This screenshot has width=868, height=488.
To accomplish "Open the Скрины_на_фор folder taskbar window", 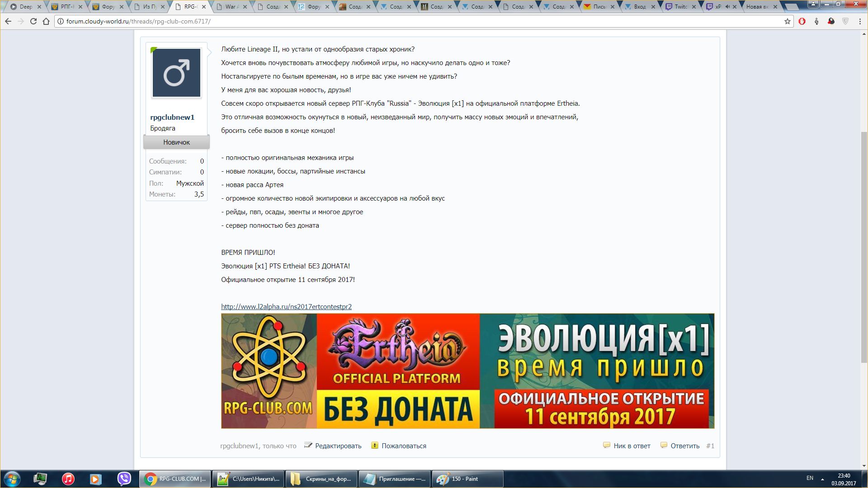I will (x=321, y=479).
